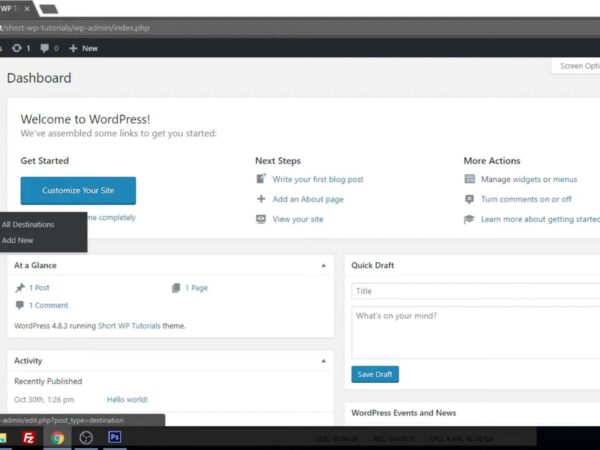The image size is (600, 450).
Task: Click the browser address bar URL
Action: point(75,28)
